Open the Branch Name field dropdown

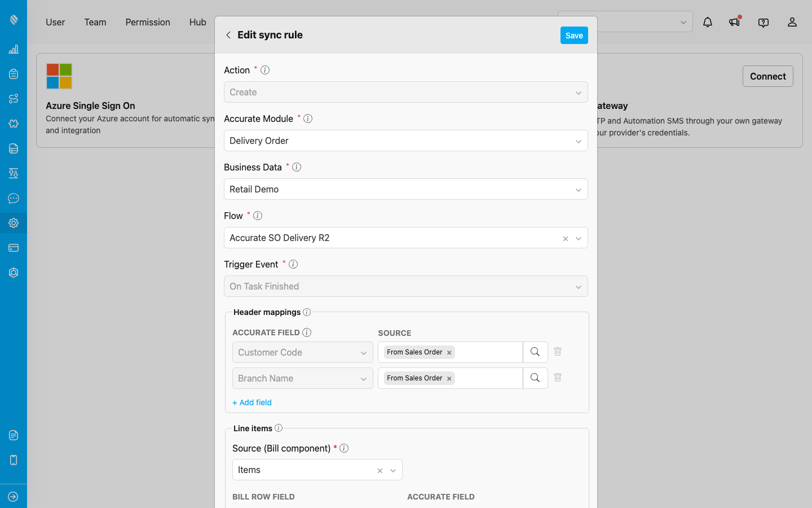coord(303,378)
